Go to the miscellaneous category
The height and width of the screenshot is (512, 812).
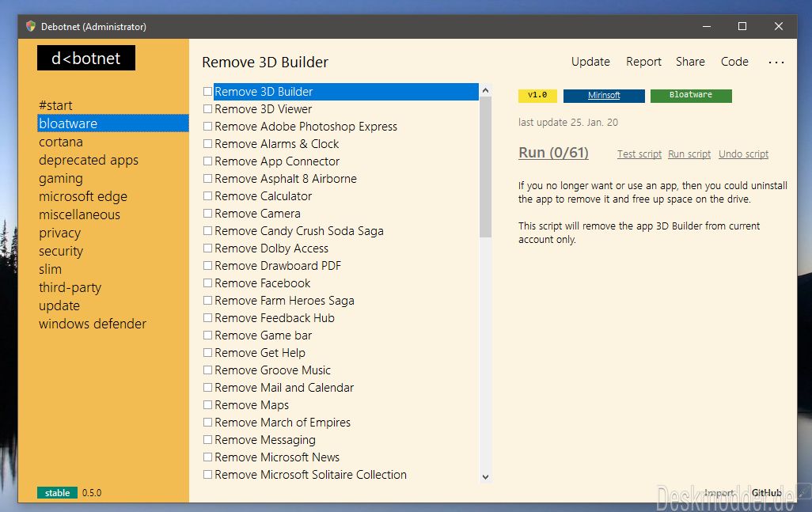[x=79, y=214]
